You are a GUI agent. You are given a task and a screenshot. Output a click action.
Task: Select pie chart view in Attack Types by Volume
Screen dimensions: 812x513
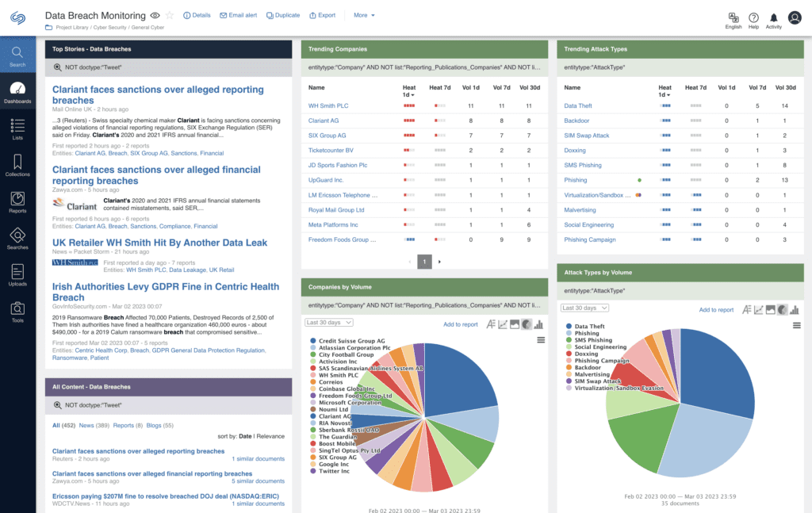point(783,310)
